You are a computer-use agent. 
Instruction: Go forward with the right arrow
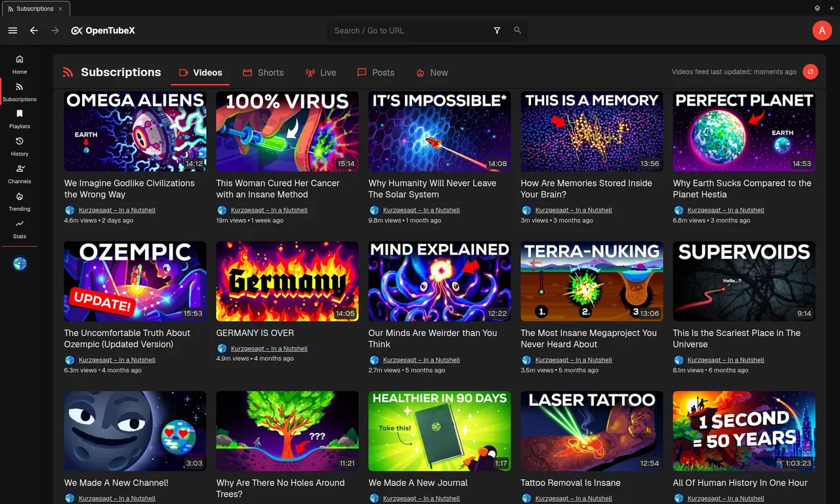pyautogui.click(x=55, y=31)
